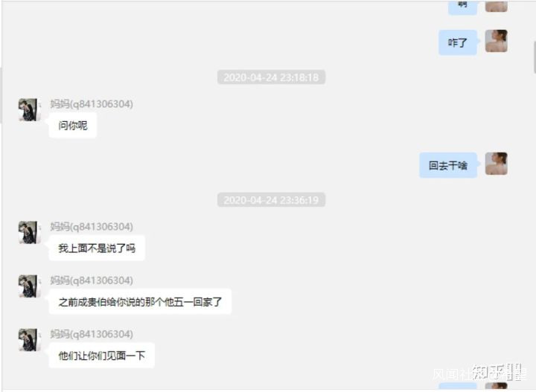Click the avatar beside "回去干啥"
The width and height of the screenshot is (536, 392).
pos(496,164)
